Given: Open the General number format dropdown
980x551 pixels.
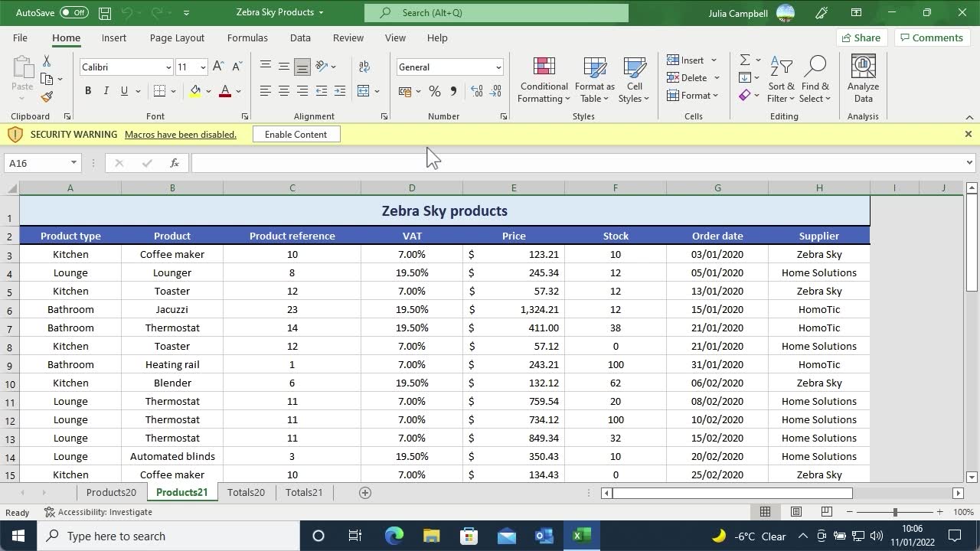Looking at the screenshot, I should 498,67.
